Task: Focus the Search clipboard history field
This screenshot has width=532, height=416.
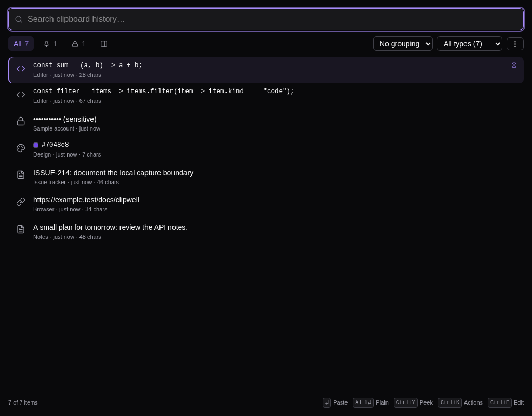Action: coord(266,19)
